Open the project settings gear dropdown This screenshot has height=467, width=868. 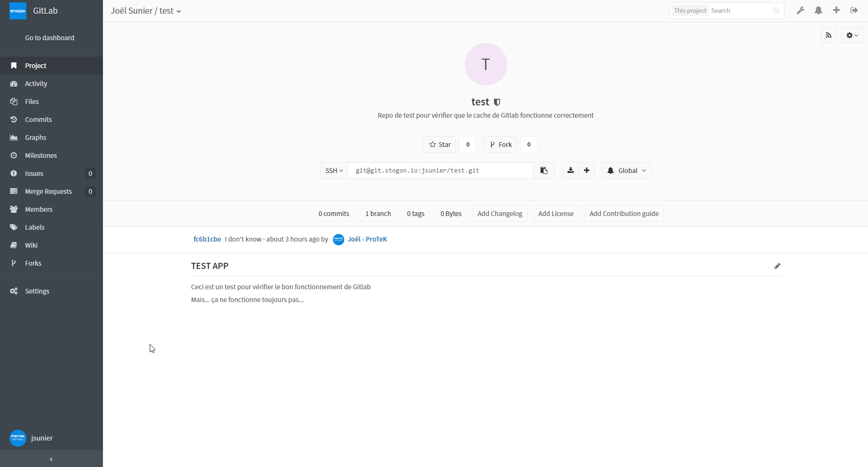(x=852, y=35)
